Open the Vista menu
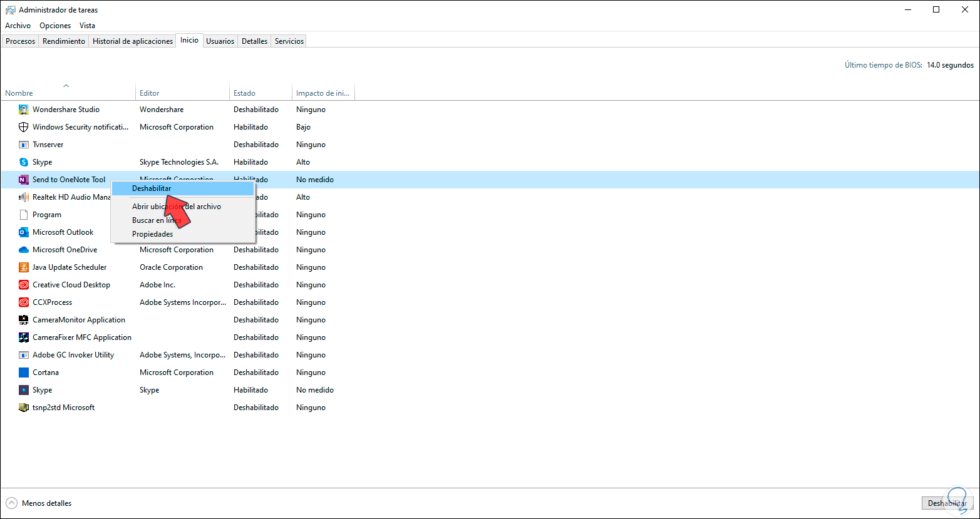Screen dimensions: 980x519 87,26
